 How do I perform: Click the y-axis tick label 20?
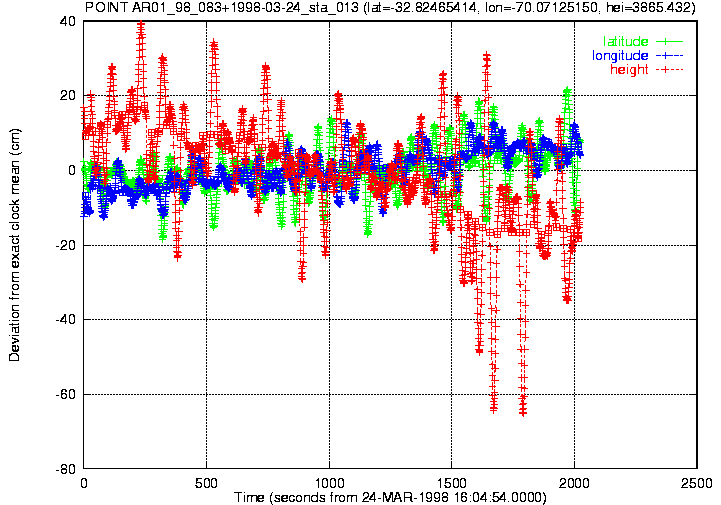point(68,96)
